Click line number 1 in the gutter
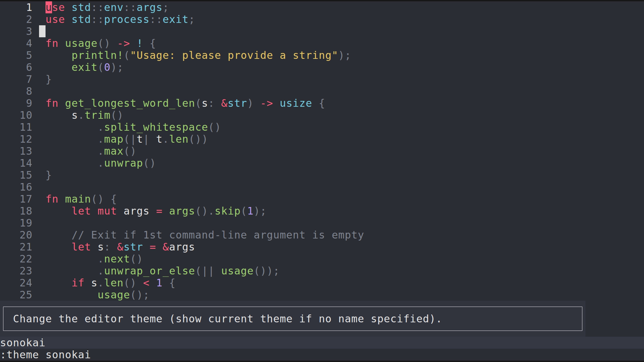The height and width of the screenshot is (362, 644). [x=29, y=7]
